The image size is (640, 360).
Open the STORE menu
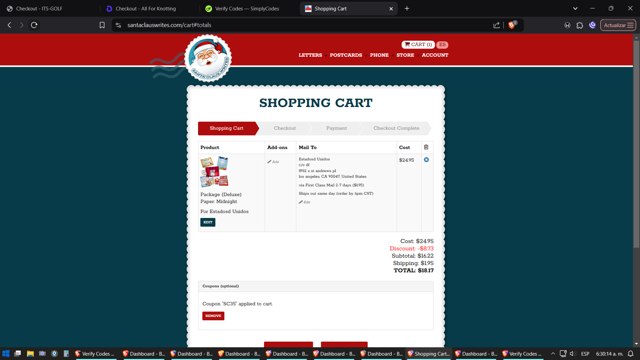(x=405, y=55)
